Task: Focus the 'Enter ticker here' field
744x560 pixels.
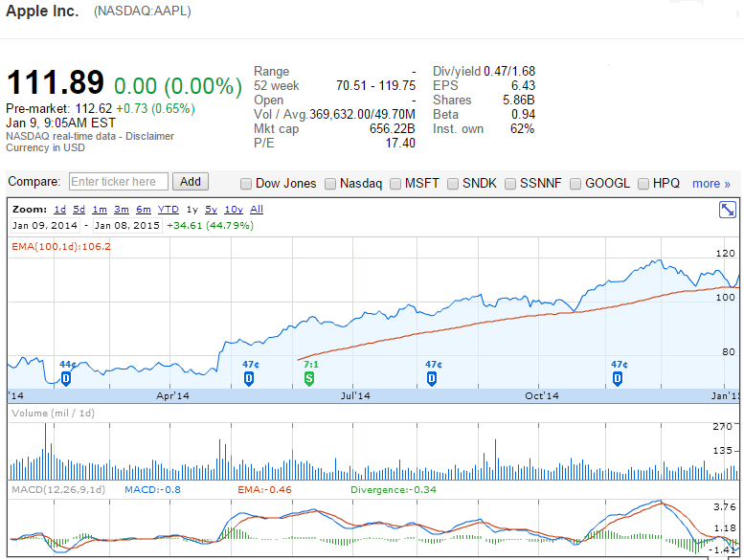Action: coord(119,182)
